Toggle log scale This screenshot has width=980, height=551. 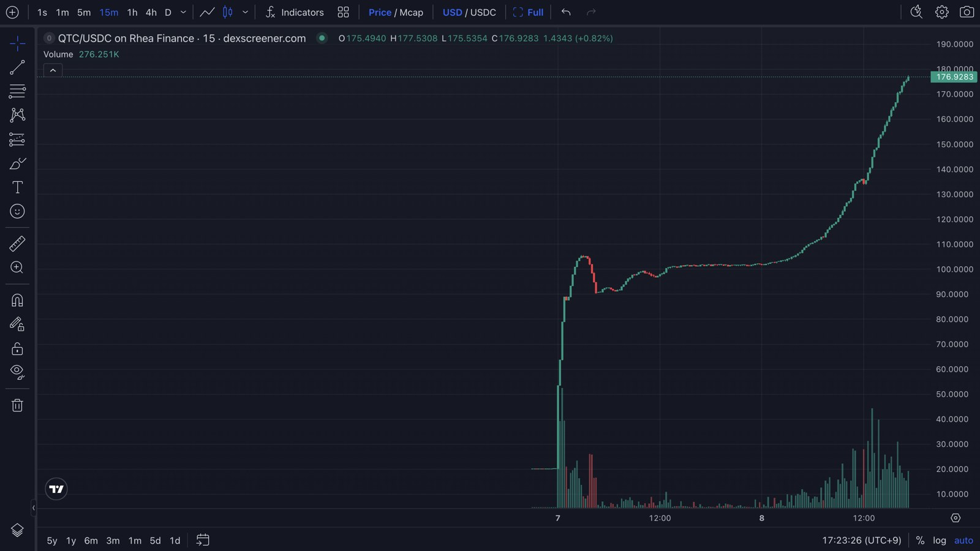tap(940, 541)
